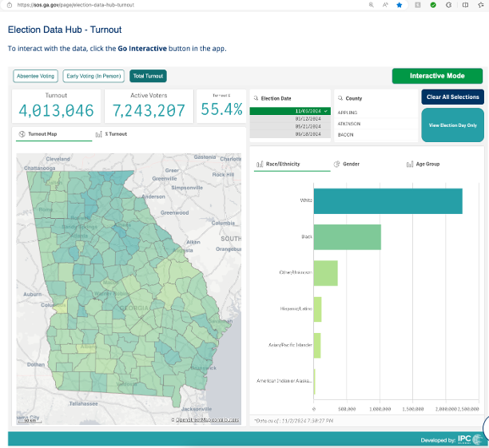The width and height of the screenshot is (489, 448).
Task: Click the Interactive Mode button
Action: pos(437,76)
